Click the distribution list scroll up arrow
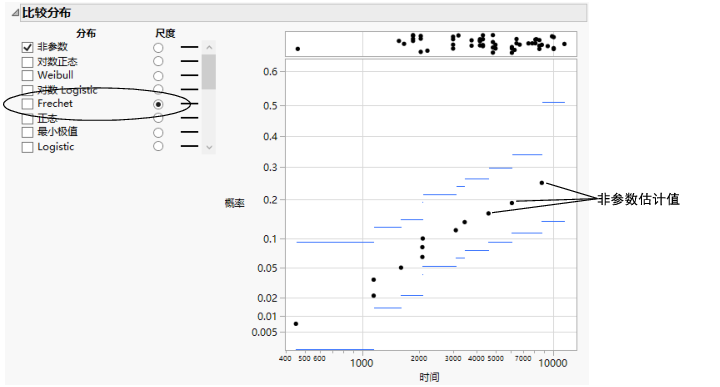 click(209, 47)
